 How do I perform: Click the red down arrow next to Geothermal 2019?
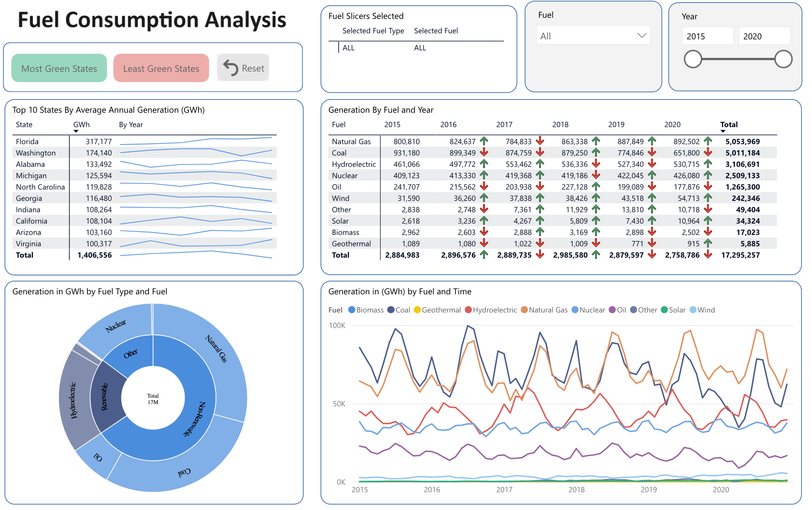tap(651, 243)
